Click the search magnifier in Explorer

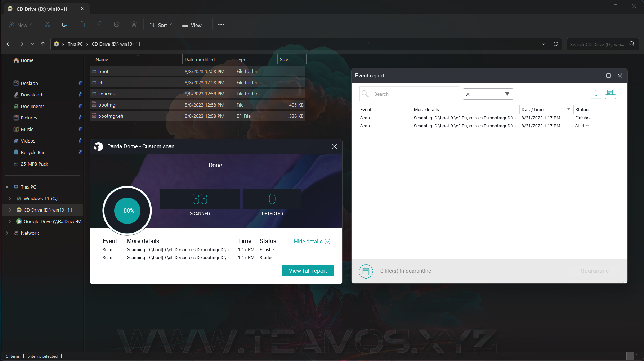click(x=632, y=44)
